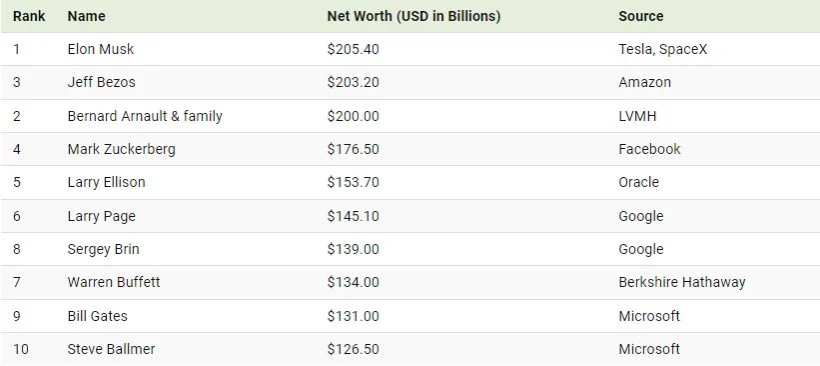Click the Sergey Brin name cell
The width and height of the screenshot is (820, 366).
tap(104, 249)
